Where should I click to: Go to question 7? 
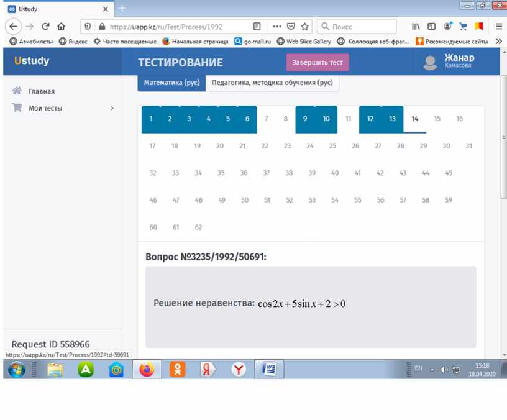(266, 119)
